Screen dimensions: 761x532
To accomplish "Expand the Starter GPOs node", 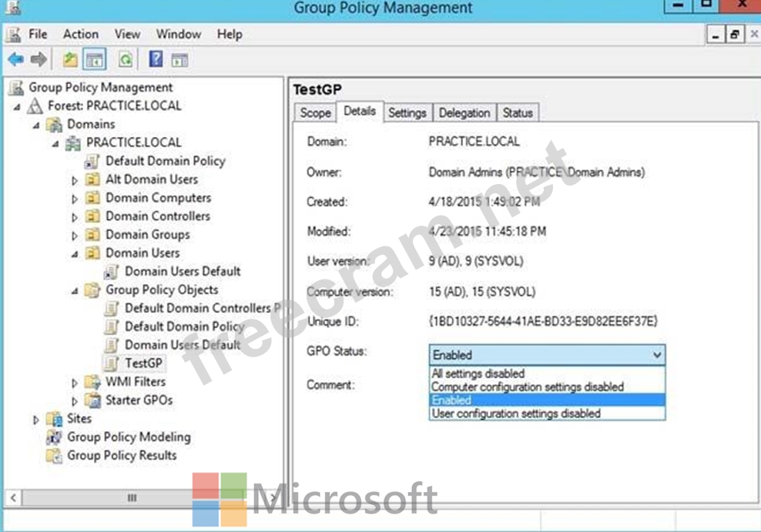I will point(74,402).
